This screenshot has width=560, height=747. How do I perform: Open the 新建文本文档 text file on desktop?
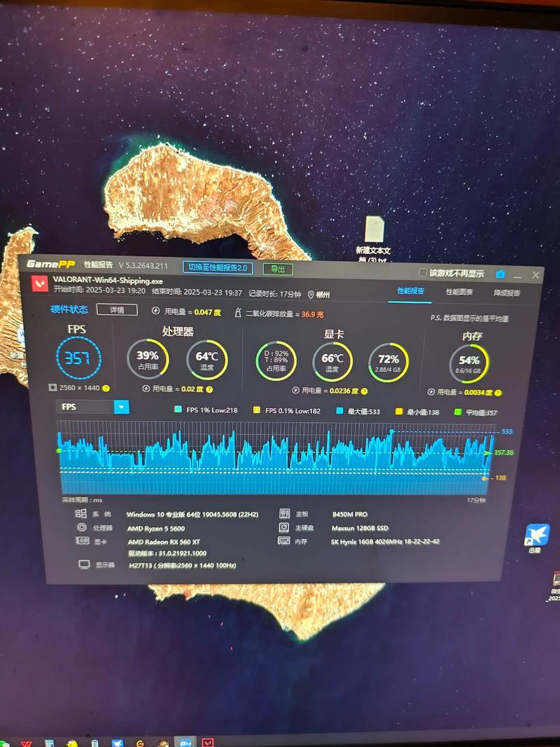(x=374, y=230)
